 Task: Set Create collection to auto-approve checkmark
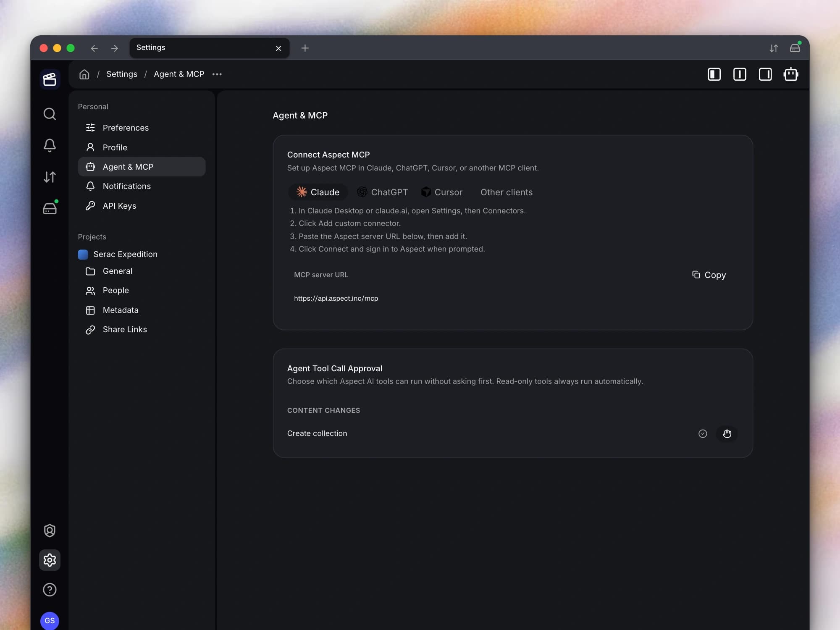703,433
